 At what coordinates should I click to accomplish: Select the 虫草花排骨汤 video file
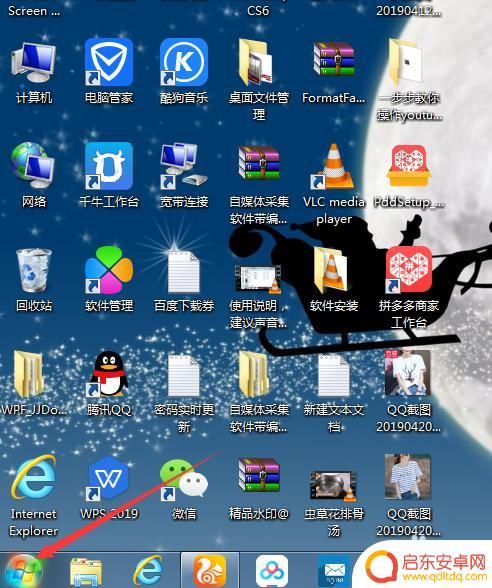pyautogui.click(x=333, y=486)
